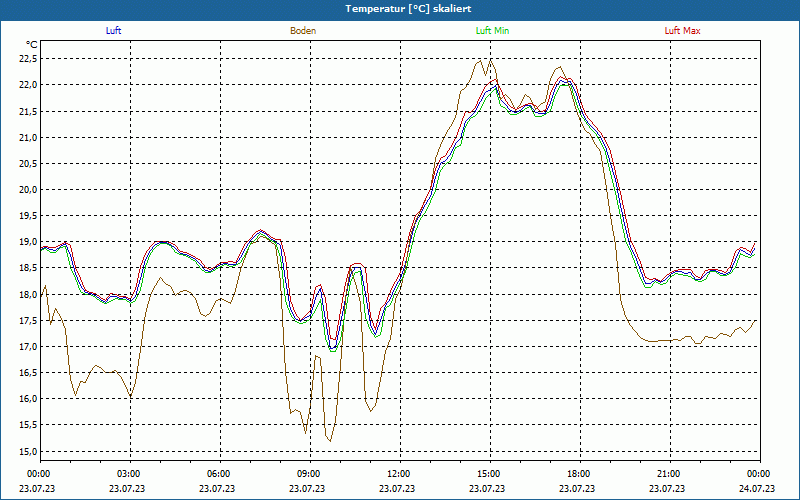Click the 21,5 value on the y-axis

tap(28, 111)
